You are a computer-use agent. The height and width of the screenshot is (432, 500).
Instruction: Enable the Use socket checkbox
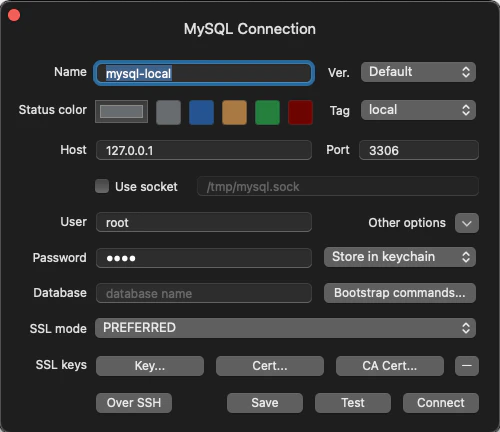tap(102, 186)
